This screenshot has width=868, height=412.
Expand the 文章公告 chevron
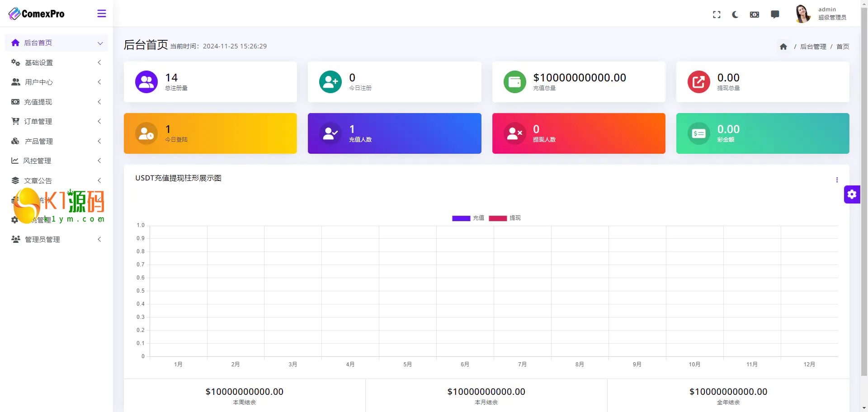click(99, 180)
